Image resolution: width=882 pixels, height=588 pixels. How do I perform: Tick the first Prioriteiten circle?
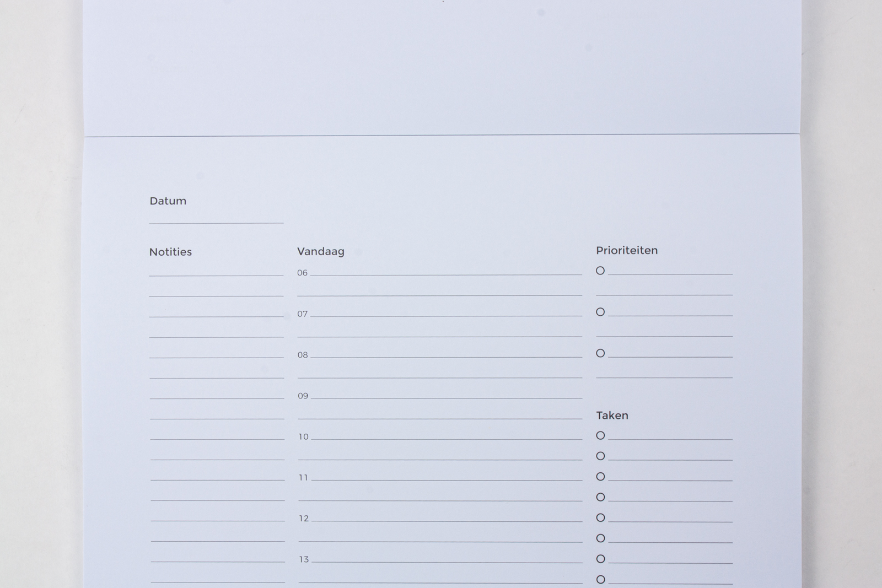pos(600,271)
